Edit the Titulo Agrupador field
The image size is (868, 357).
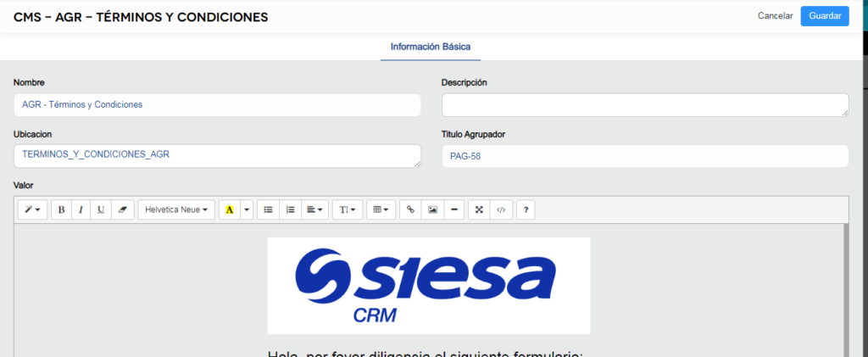(x=645, y=156)
